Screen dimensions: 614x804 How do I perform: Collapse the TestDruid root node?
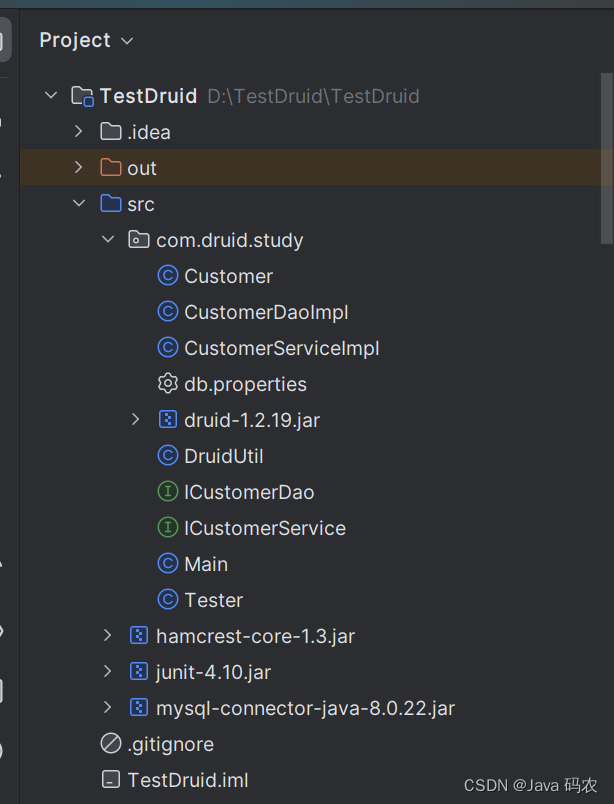pyautogui.click(x=51, y=95)
